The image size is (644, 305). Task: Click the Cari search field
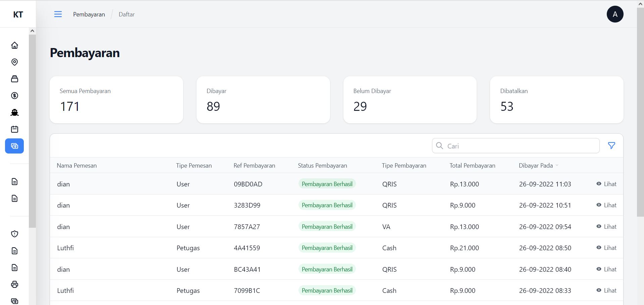(x=520, y=146)
